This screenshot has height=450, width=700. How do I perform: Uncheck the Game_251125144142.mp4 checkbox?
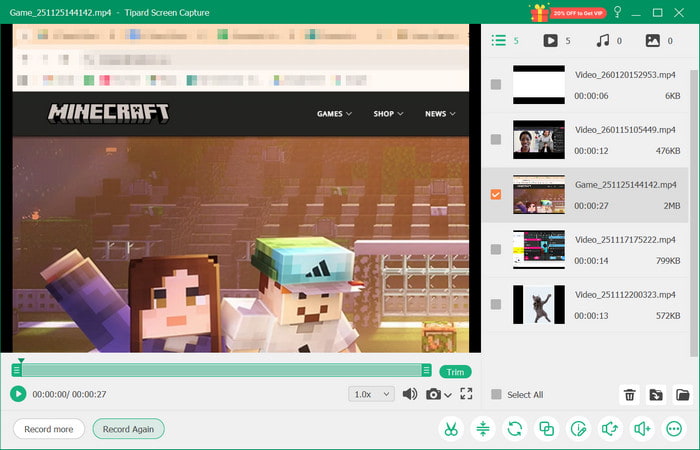[496, 194]
